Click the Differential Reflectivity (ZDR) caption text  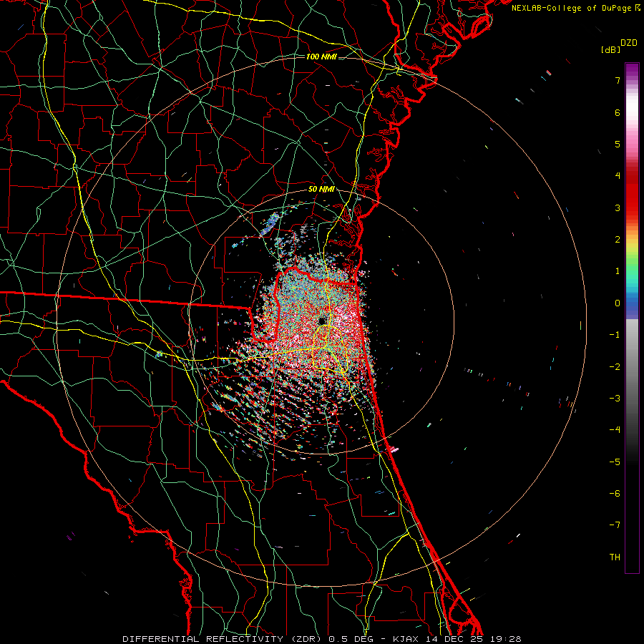click(x=222, y=639)
